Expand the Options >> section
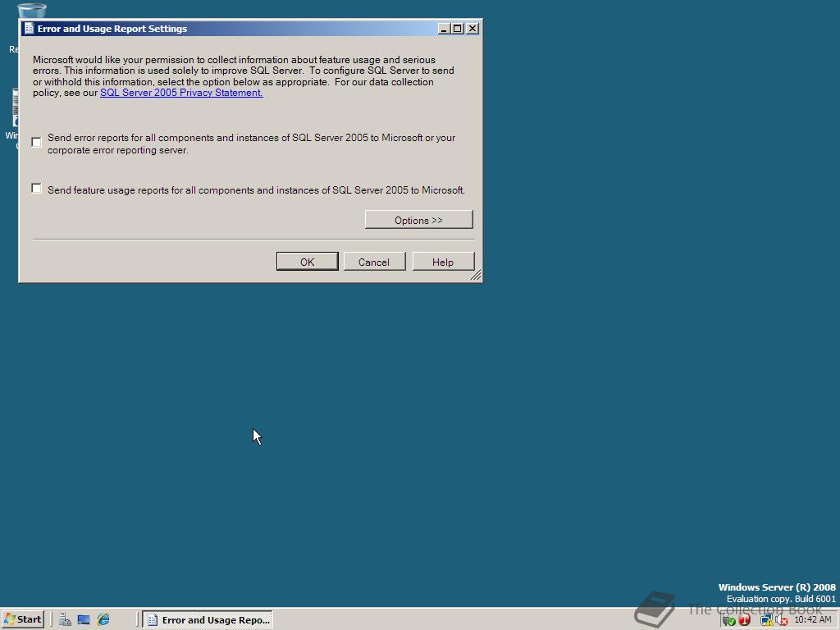This screenshot has width=840, height=630. point(418,220)
